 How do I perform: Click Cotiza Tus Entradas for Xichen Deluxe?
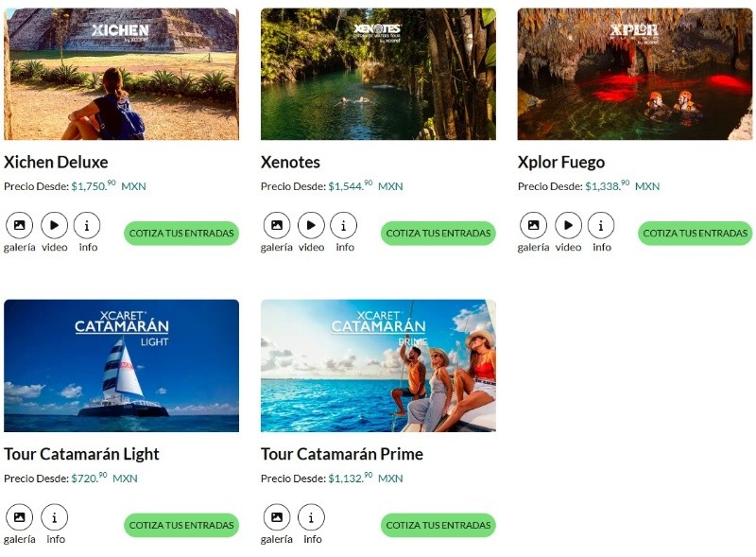(x=181, y=233)
